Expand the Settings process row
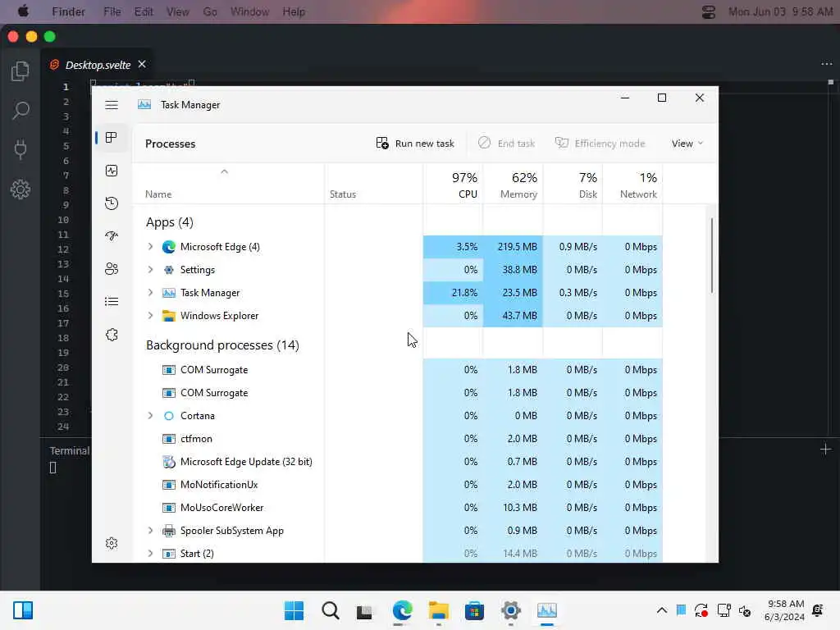840x630 pixels. (x=151, y=269)
